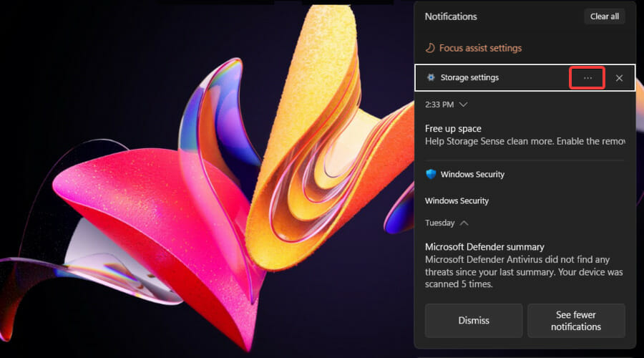The width and height of the screenshot is (644, 358).
Task: Click the Storage settings header label
Action: coord(469,77)
